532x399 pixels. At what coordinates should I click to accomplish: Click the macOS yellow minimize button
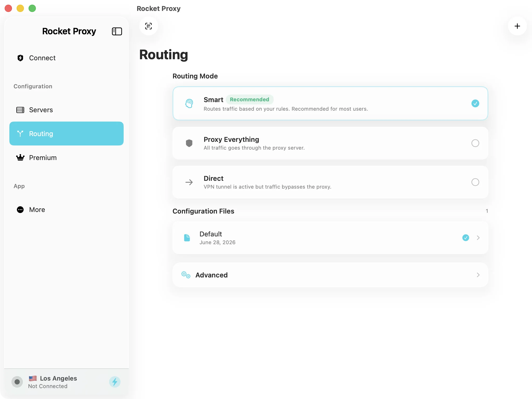pos(20,8)
